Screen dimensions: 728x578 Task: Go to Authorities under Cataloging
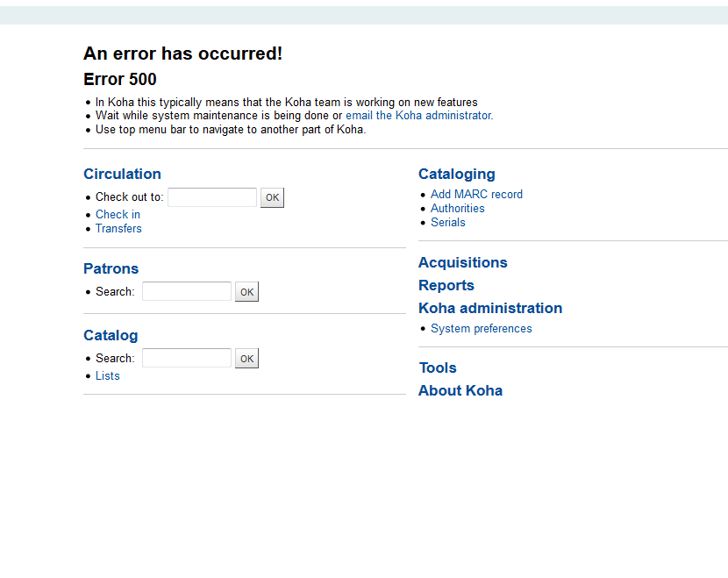click(457, 209)
